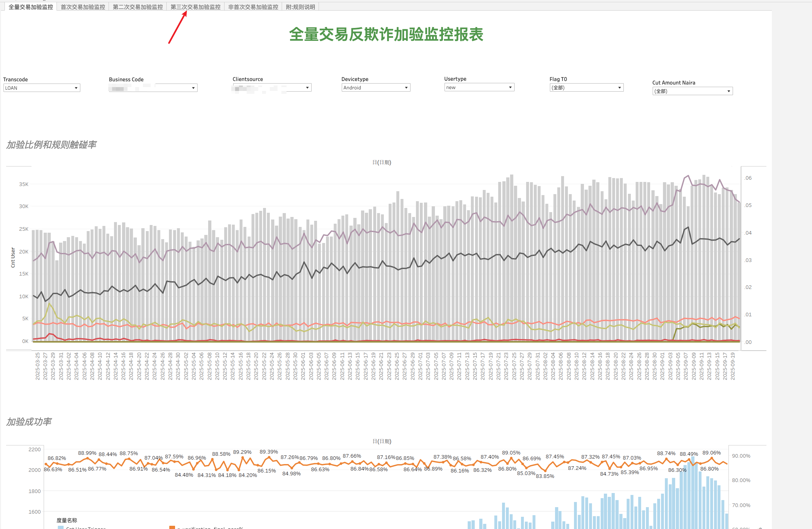Expand the Flag T0 dropdown

pyautogui.click(x=587, y=88)
